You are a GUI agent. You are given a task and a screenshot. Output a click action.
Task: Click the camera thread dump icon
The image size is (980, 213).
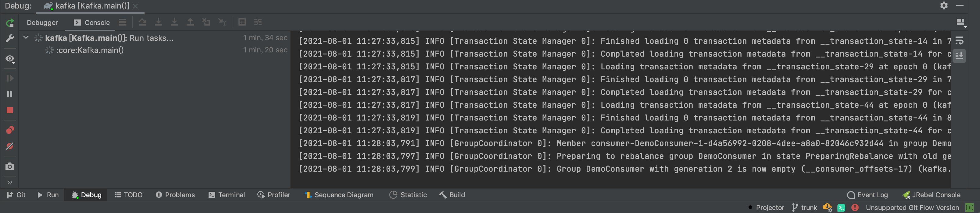click(x=10, y=166)
